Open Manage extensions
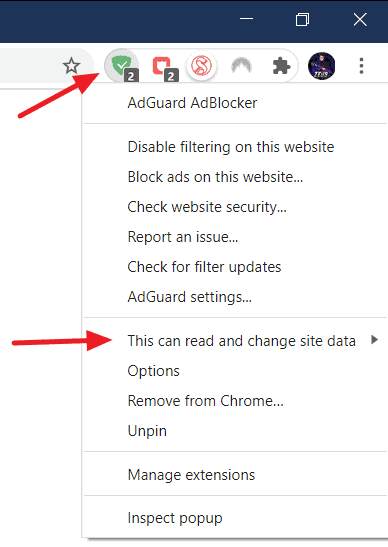This screenshot has width=388, height=547. (191, 475)
